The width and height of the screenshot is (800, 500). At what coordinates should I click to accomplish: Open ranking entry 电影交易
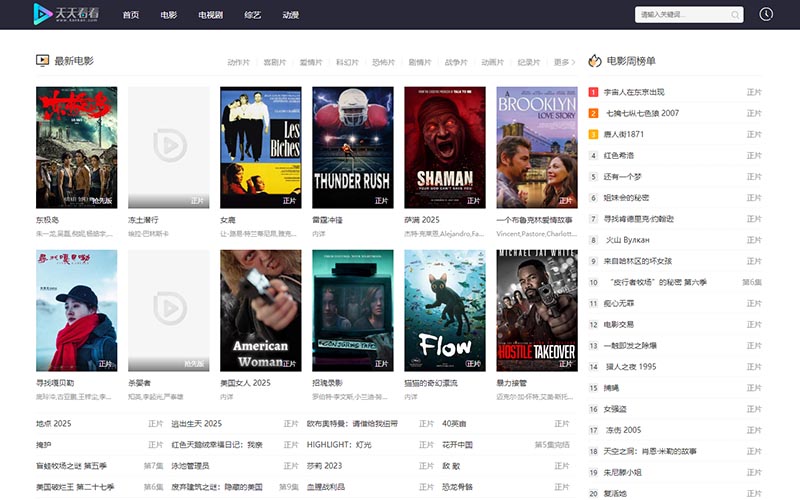[x=618, y=324]
